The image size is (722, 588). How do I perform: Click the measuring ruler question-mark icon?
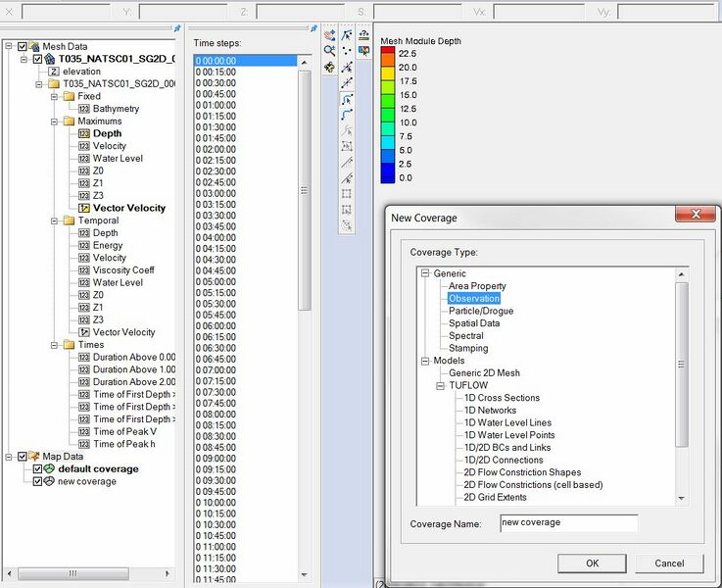pos(363,35)
